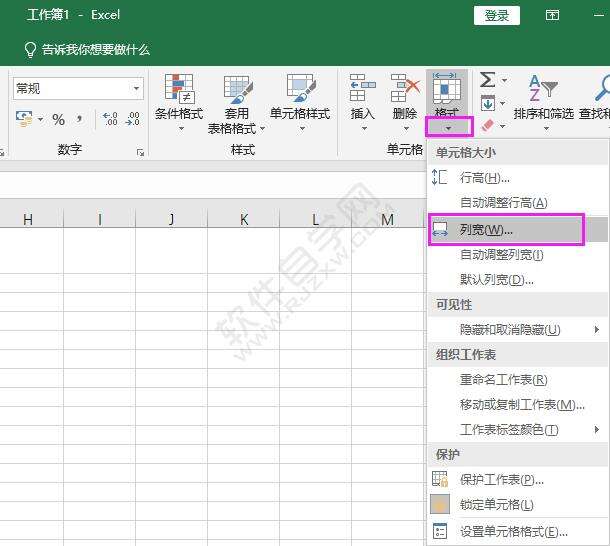Click the Format Cells (设置单元格格式) icon
The height and width of the screenshot is (546, 610).
pyautogui.click(x=440, y=531)
